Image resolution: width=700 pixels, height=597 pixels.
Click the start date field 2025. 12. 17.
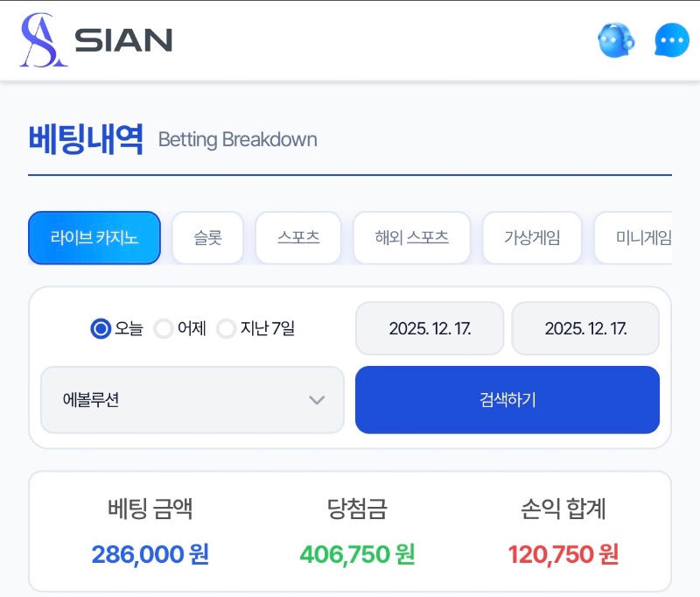click(430, 328)
